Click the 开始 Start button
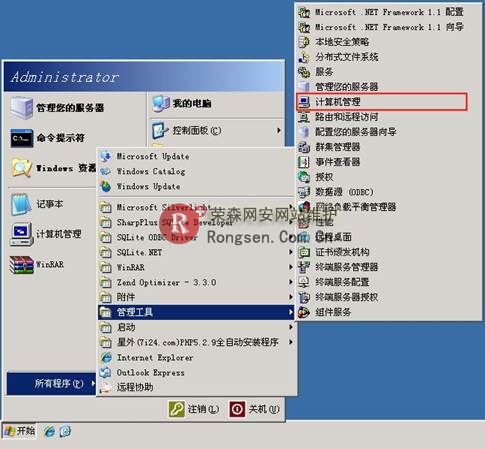This screenshot has height=449, width=485. coord(19,431)
